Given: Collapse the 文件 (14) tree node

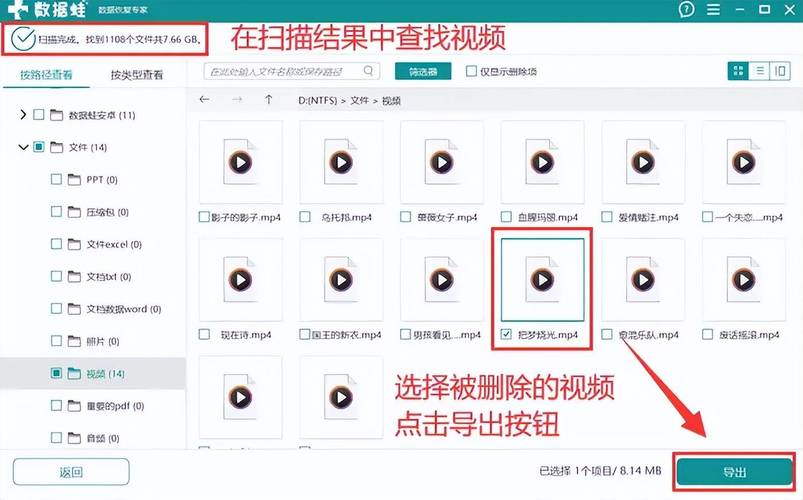Looking at the screenshot, I should 23,148.
